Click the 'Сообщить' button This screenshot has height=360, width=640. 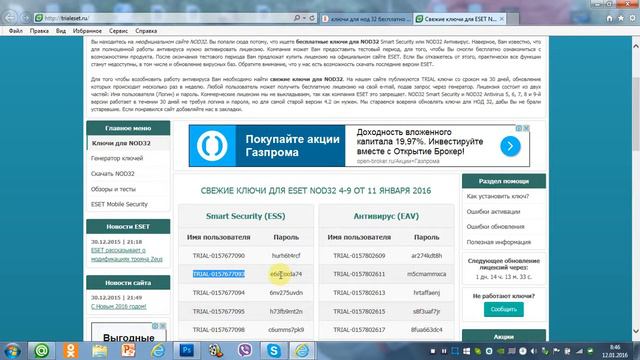504,309
